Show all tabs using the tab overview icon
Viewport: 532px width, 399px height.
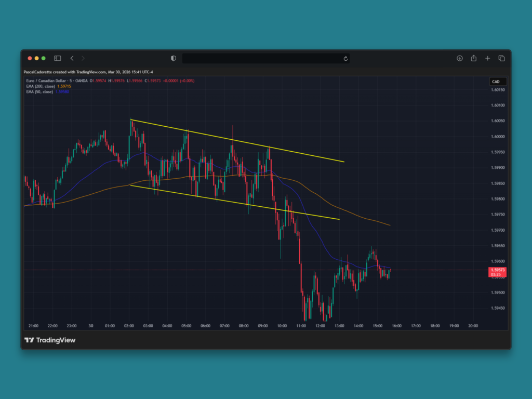[x=501, y=59]
